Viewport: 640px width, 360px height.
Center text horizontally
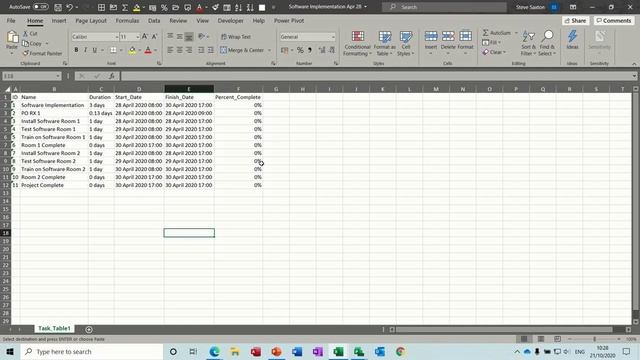tap(180, 50)
